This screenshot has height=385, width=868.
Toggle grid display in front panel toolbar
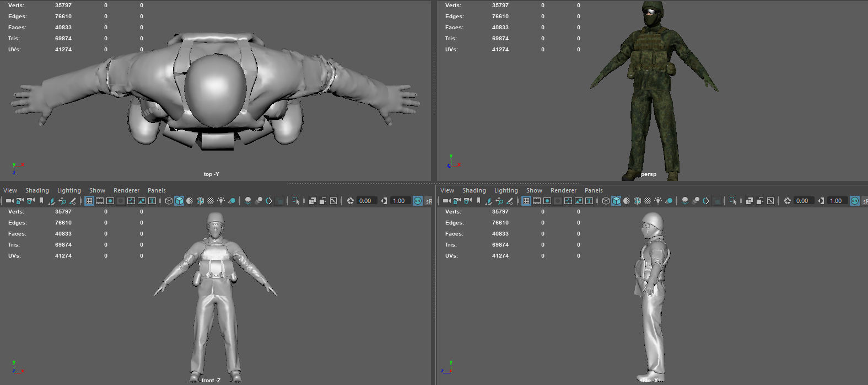pos(89,201)
